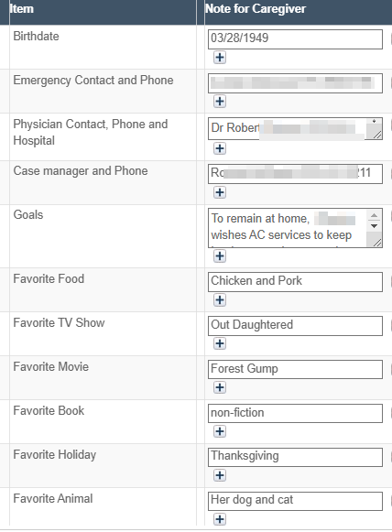Click the plus icon under Favorite Animal

[220, 519]
